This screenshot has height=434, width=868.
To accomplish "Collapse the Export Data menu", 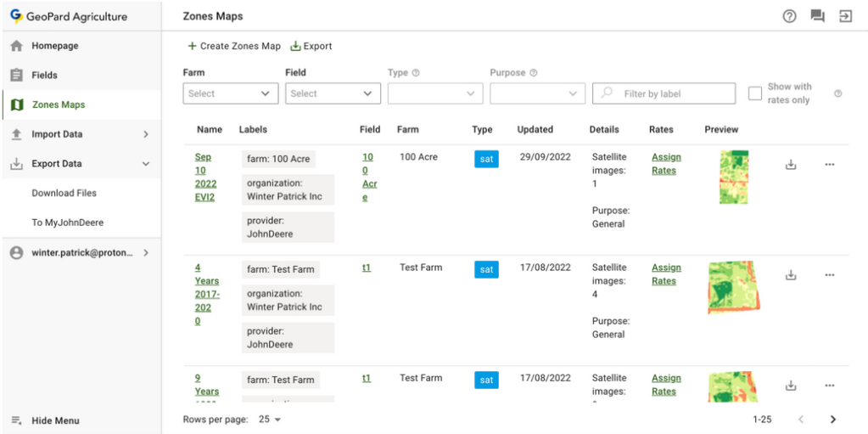I will (x=145, y=164).
